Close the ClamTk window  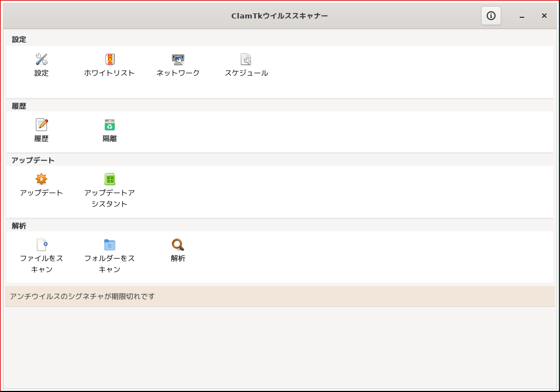[x=544, y=16]
